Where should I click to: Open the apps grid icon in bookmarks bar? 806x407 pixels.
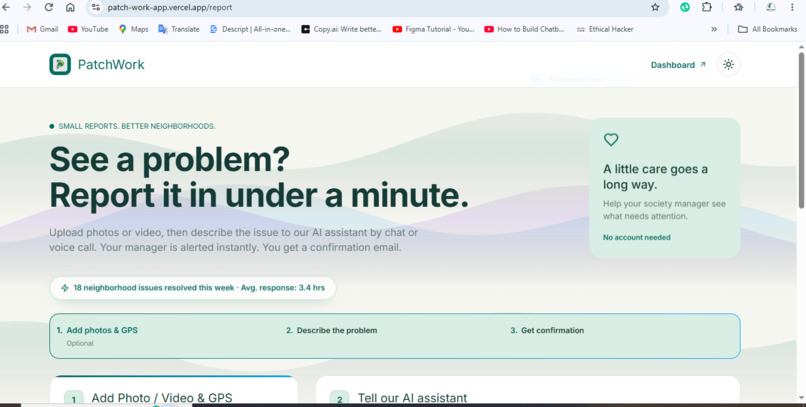click(x=5, y=29)
